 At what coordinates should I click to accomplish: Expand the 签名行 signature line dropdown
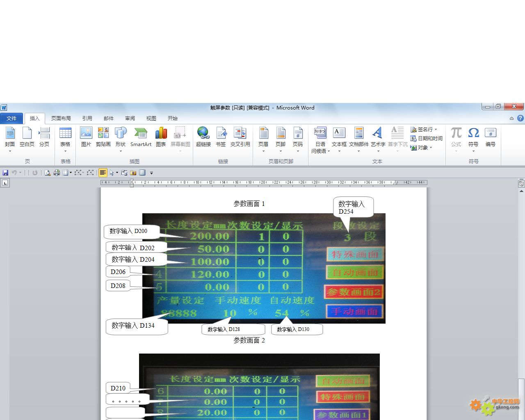tap(436, 130)
